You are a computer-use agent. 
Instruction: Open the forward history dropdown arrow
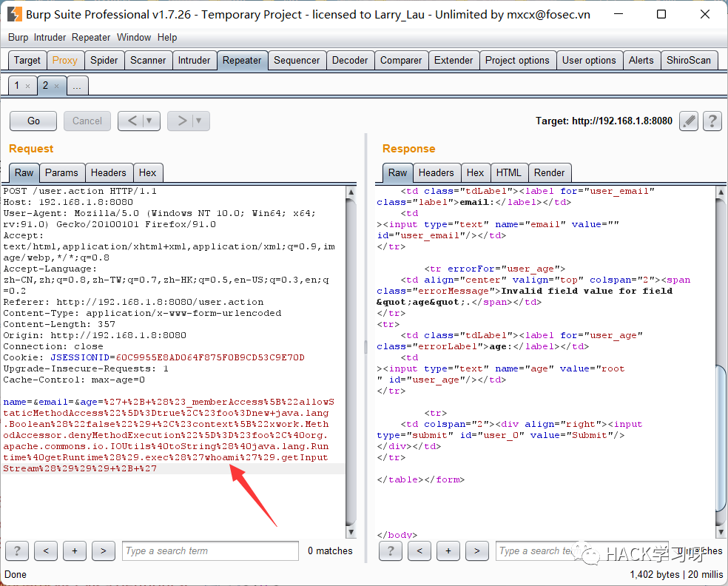pyautogui.click(x=199, y=121)
